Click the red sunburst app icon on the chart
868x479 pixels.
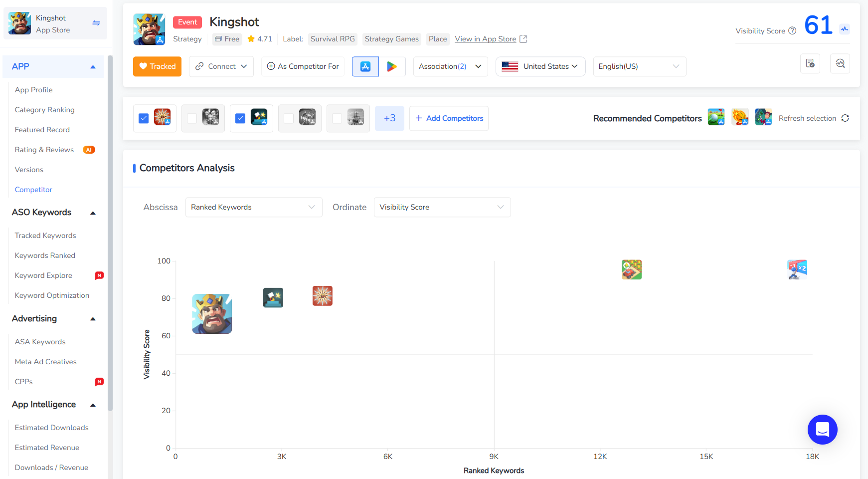click(323, 296)
